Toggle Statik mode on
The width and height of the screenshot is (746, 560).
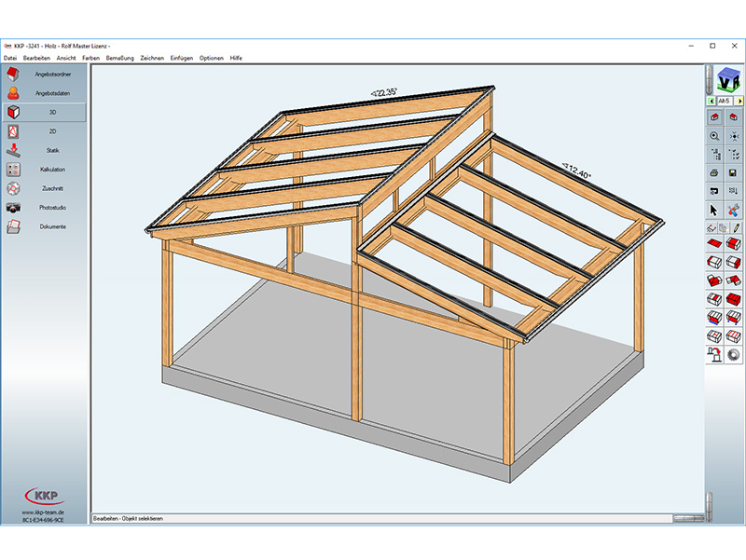pos(51,150)
